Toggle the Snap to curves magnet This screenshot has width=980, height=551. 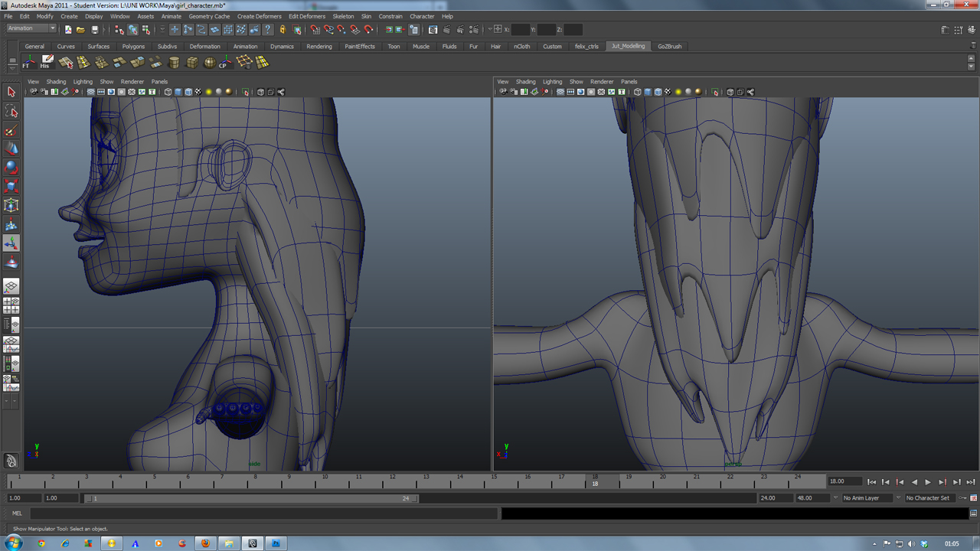pyautogui.click(x=328, y=31)
